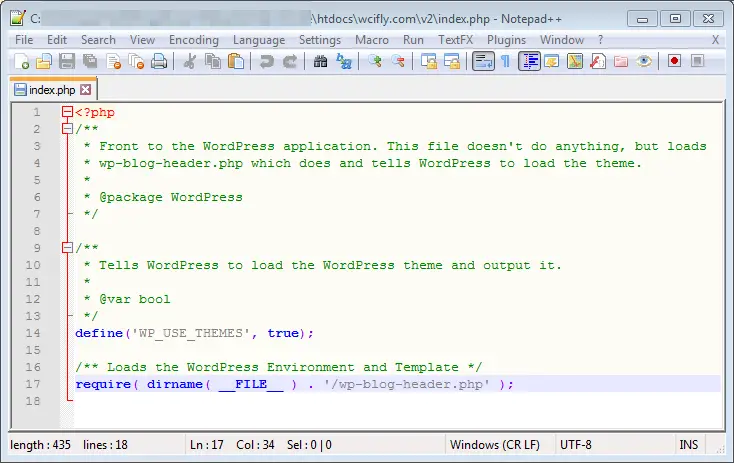Screen dimensions: 734x463
Task: Open Find with the binoculars icon
Action: [320, 61]
